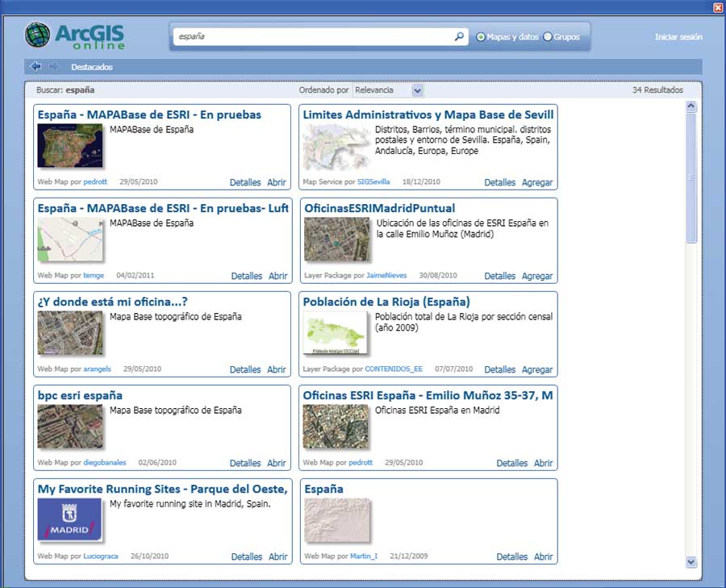This screenshot has height=588, width=726.
Task: Select the Mapas y datos radio button
Action: 481,36
